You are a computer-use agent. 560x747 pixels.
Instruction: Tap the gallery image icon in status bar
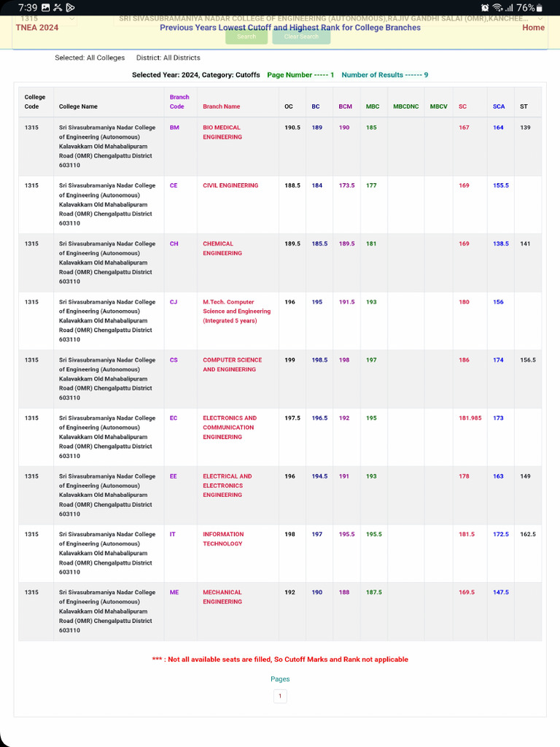46,7
